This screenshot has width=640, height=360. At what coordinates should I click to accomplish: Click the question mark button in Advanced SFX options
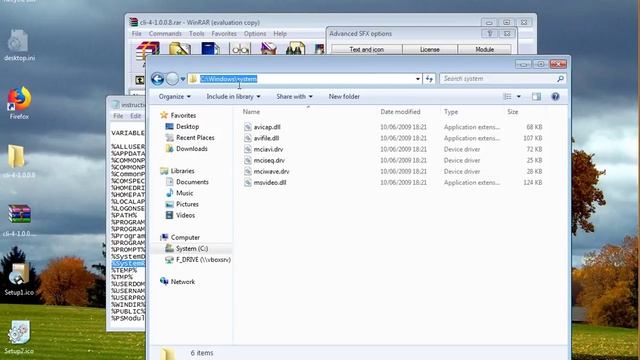pyautogui.click(x=490, y=34)
